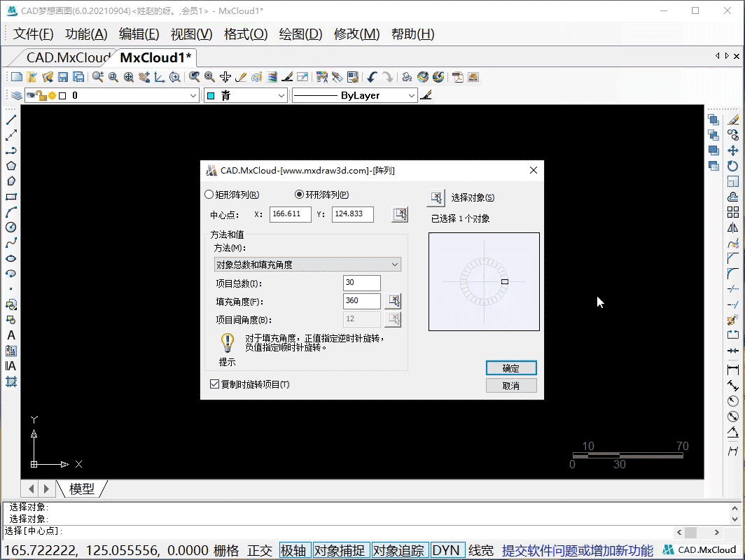Select the Ellipse drawing tool

tap(11, 258)
